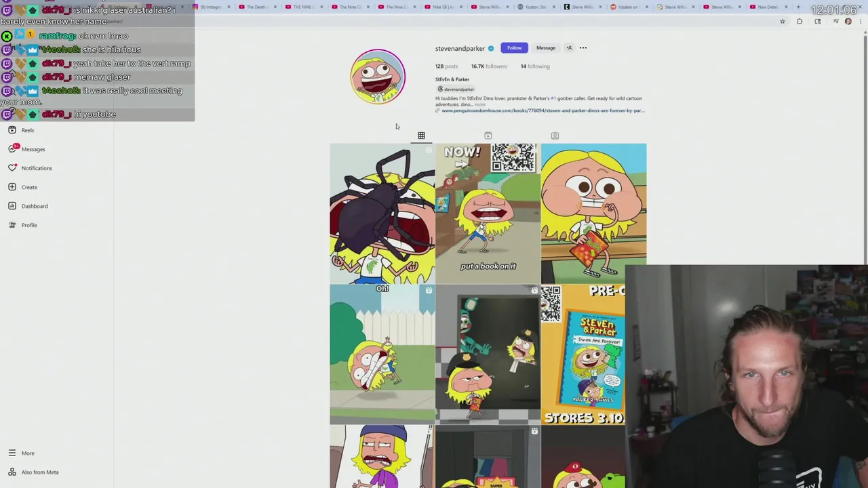Viewport: 868px width, 488px height.
Task: Click Create in the sidebar
Action: (23, 187)
